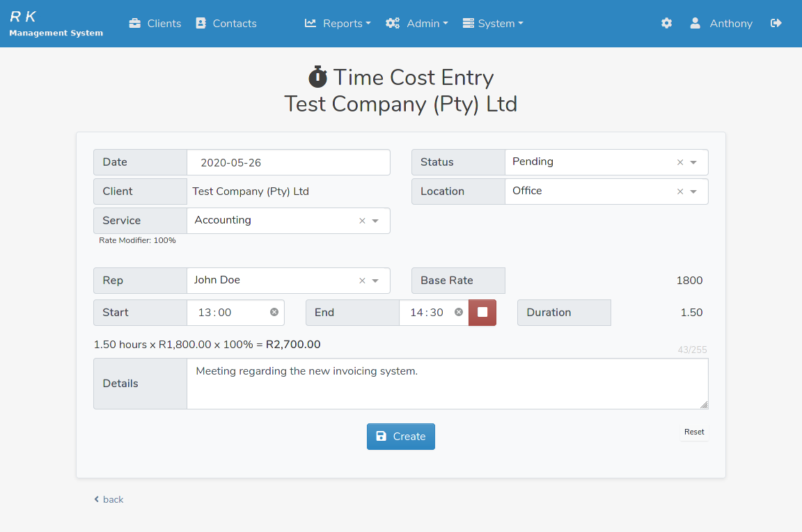802x532 pixels.
Task: Expand the Location dropdown arrow
Action: (x=693, y=191)
